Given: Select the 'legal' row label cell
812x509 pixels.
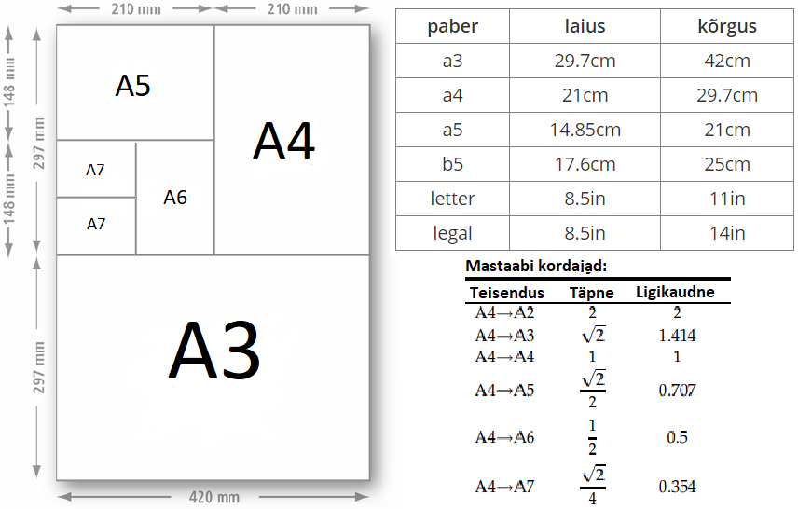Looking at the screenshot, I should [x=452, y=233].
